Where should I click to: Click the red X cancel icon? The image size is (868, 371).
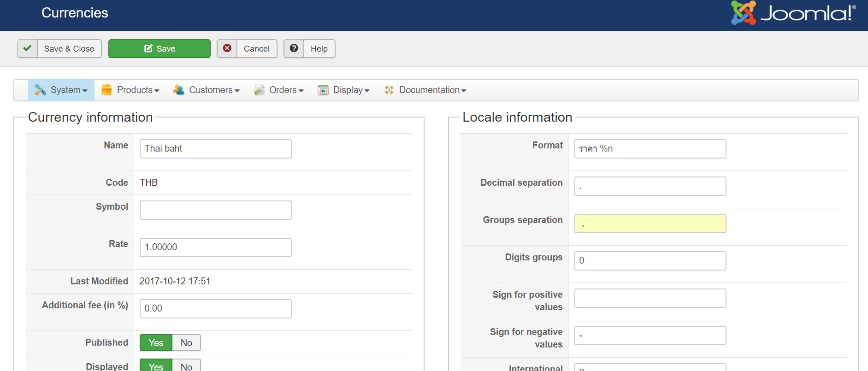point(227,48)
